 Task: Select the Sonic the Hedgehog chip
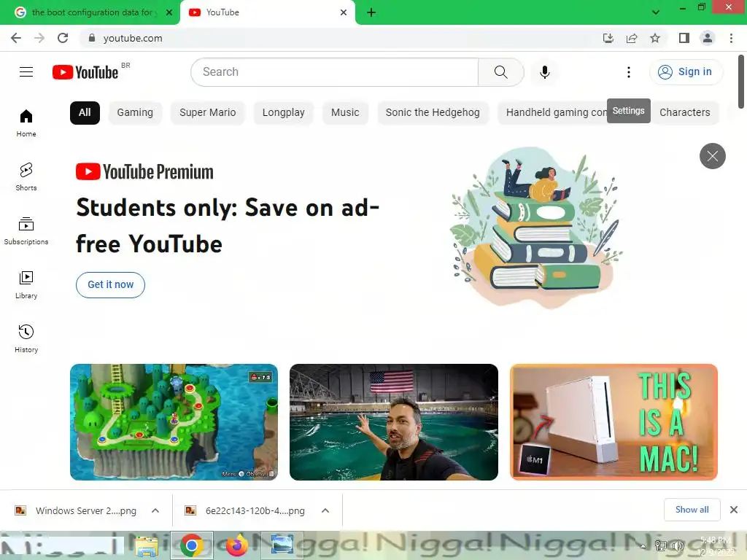point(433,113)
